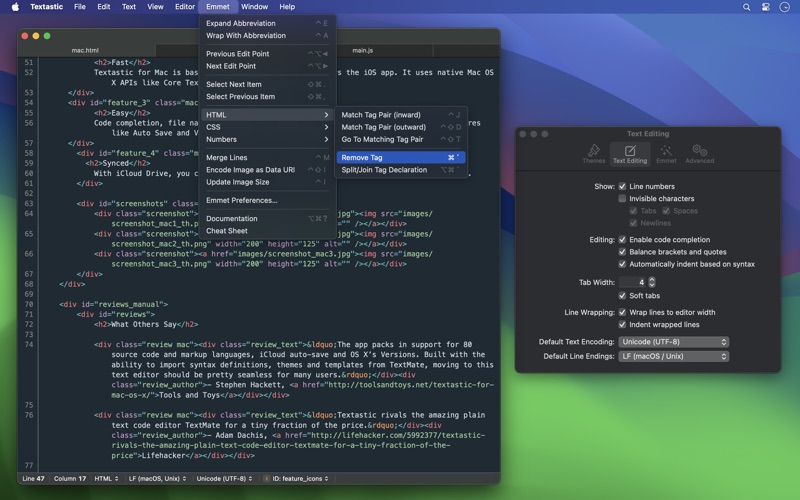Open the Apple menu
This screenshot has height=500, width=800.
click(x=15, y=7)
